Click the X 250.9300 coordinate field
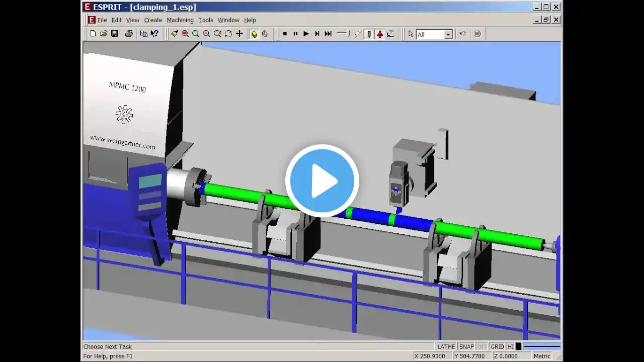Screen dimensions: 644x362 click(x=432, y=356)
